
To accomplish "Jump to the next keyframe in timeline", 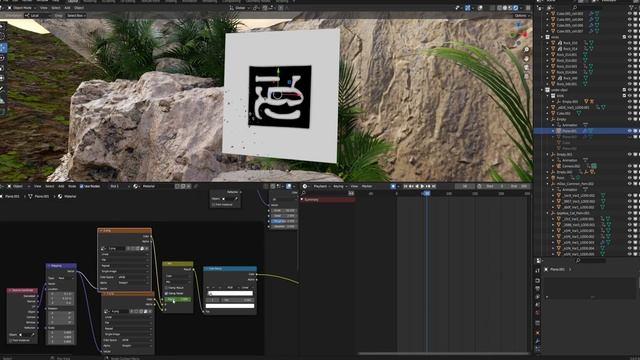I will pyautogui.click(x=428, y=186).
